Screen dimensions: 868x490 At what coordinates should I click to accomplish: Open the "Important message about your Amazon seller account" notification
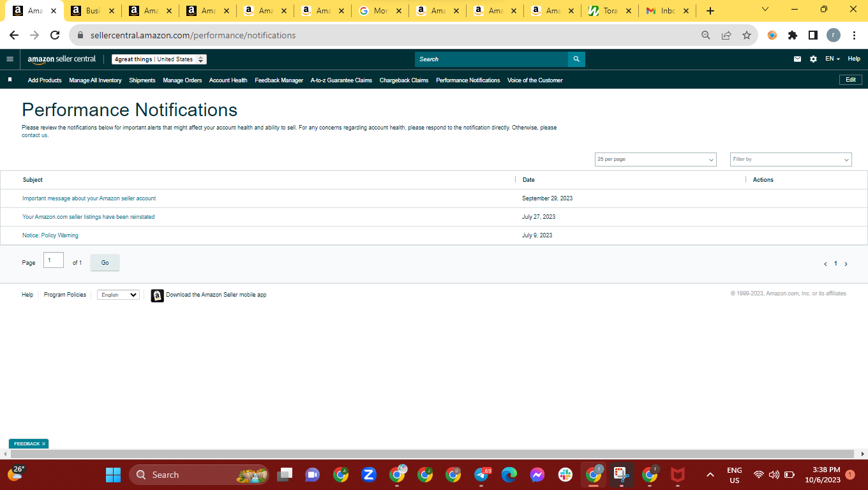click(x=89, y=198)
